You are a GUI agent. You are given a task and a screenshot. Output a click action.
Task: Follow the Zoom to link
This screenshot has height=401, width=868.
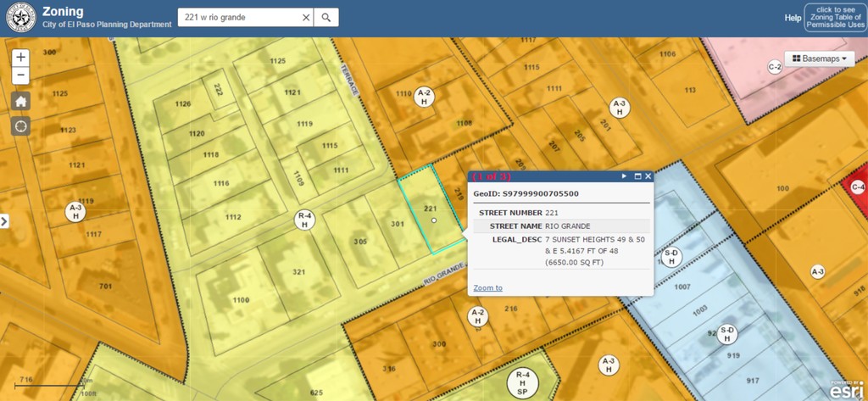487,288
